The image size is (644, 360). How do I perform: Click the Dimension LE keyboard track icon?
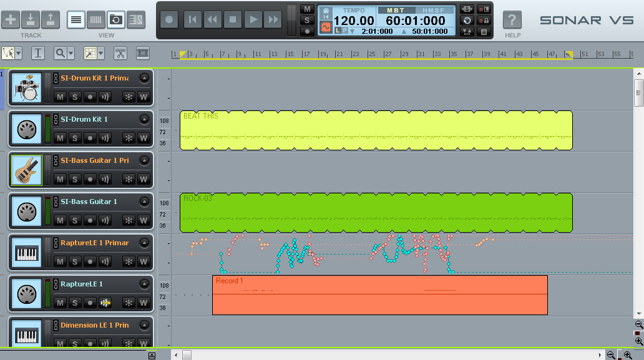tap(27, 333)
